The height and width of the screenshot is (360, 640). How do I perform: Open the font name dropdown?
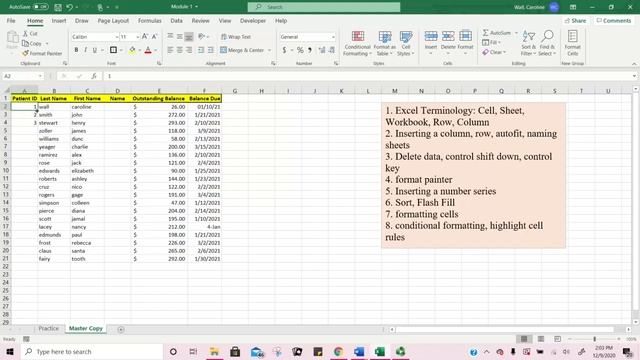[116, 37]
